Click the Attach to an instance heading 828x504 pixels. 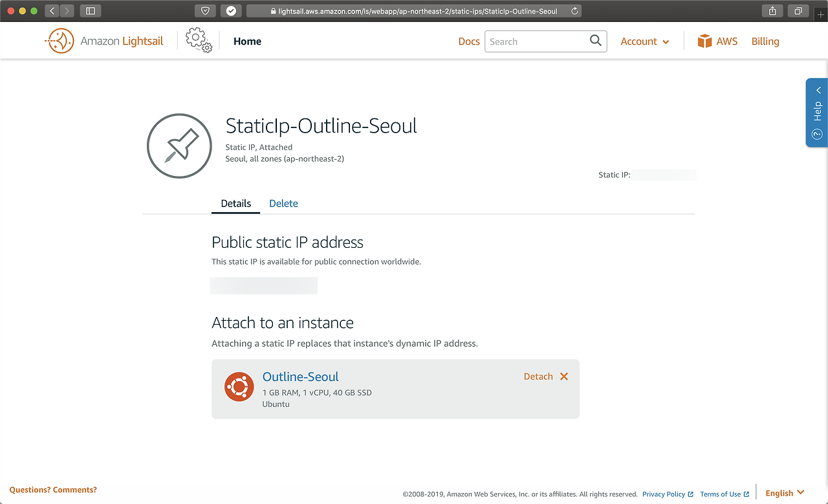(x=283, y=323)
